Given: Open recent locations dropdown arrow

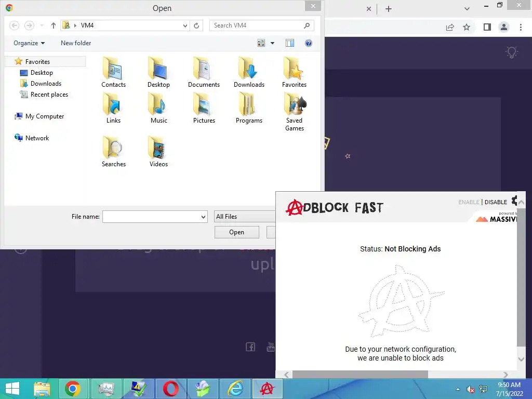Looking at the screenshot, I should [x=42, y=25].
